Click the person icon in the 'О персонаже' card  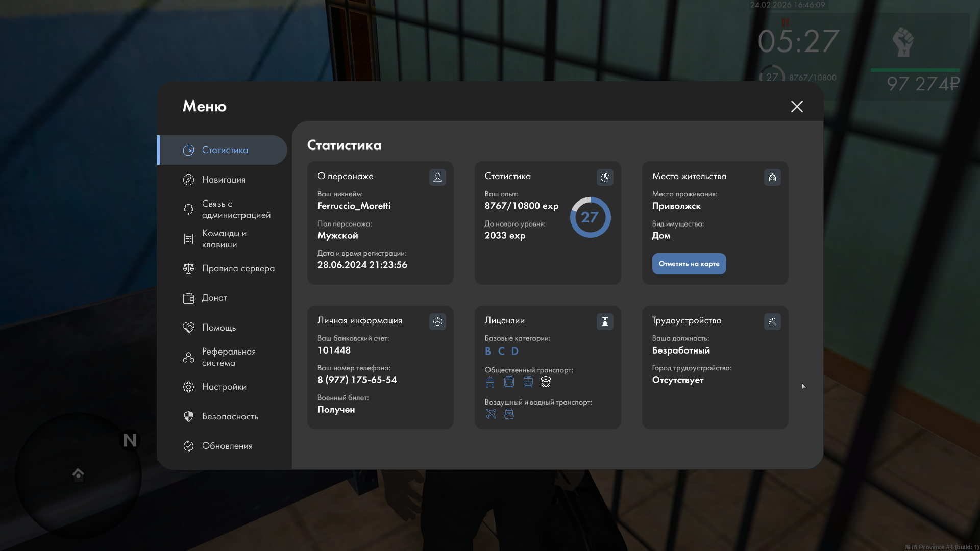[437, 177]
